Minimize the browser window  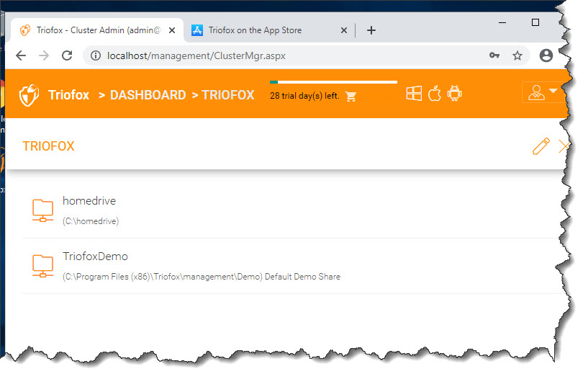pyautogui.click(x=502, y=22)
